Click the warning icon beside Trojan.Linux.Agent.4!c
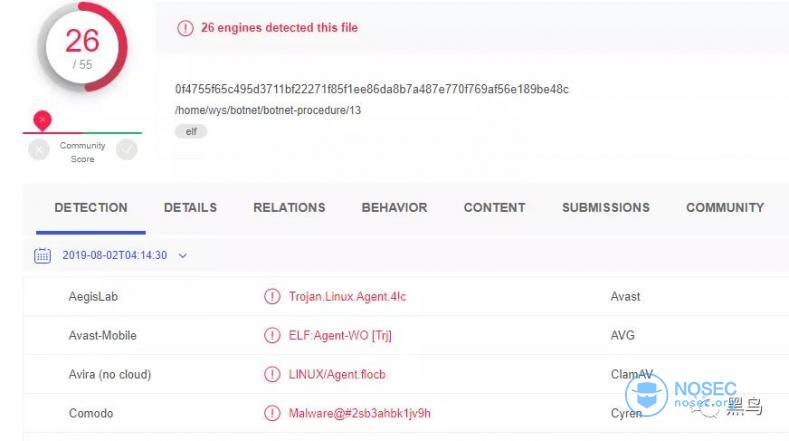Viewport: 789px width, 441px height. pos(272,297)
